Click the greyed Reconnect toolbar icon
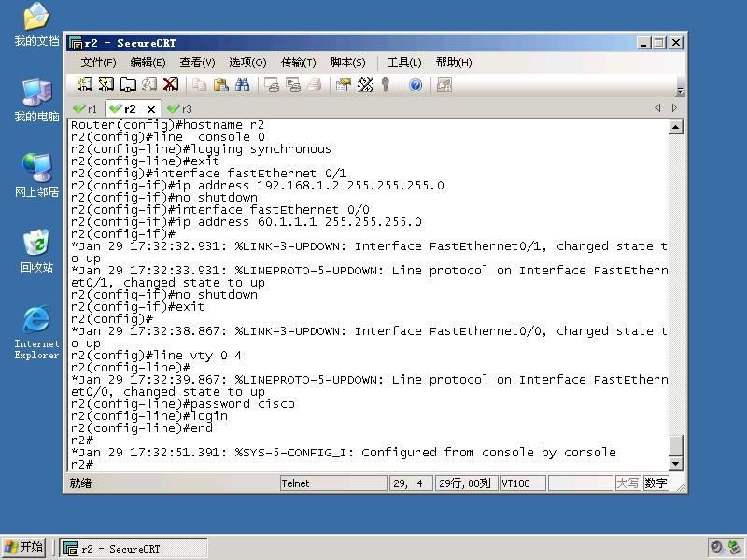Screen dimensions: 747x560 click(x=149, y=85)
